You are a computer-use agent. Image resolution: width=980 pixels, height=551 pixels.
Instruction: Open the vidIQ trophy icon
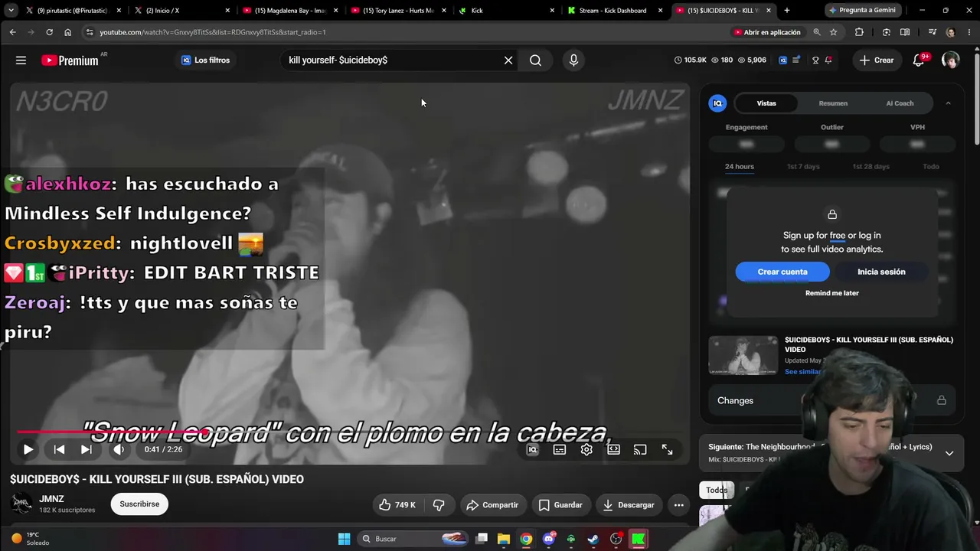pyautogui.click(x=815, y=60)
